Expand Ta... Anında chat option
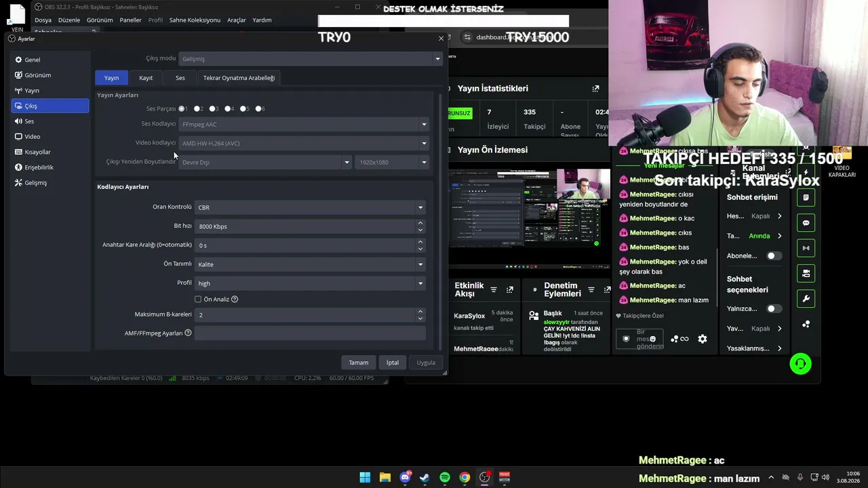This screenshot has width=868, height=488. (x=755, y=236)
